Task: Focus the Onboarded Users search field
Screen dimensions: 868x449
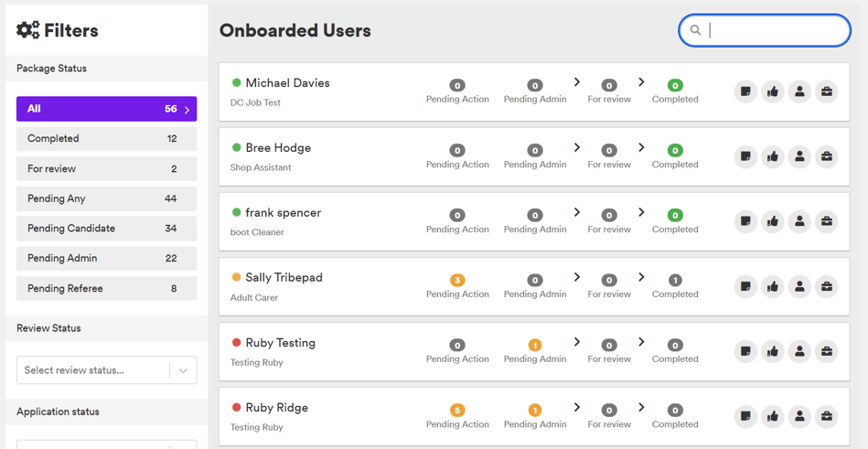Action: click(x=765, y=30)
